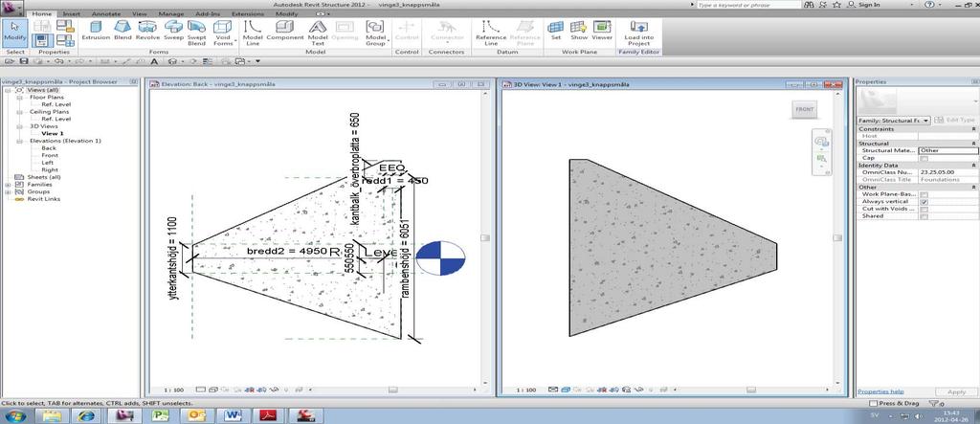The image size is (980, 424).
Task: Open Internet Explorer from the taskbar
Action: click(87, 415)
